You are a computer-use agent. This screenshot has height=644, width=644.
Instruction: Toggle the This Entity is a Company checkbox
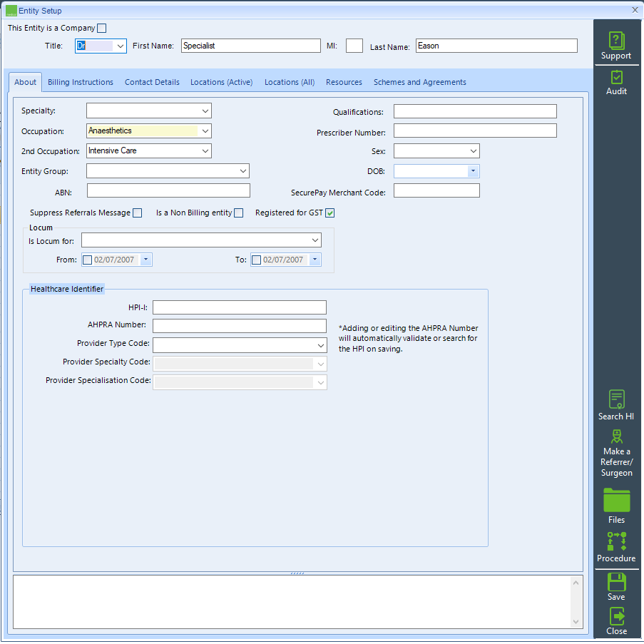(x=101, y=28)
